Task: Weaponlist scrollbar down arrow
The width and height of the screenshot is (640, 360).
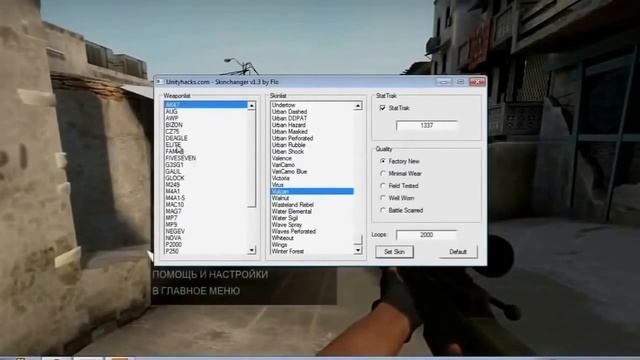Action: pyautogui.click(x=252, y=250)
